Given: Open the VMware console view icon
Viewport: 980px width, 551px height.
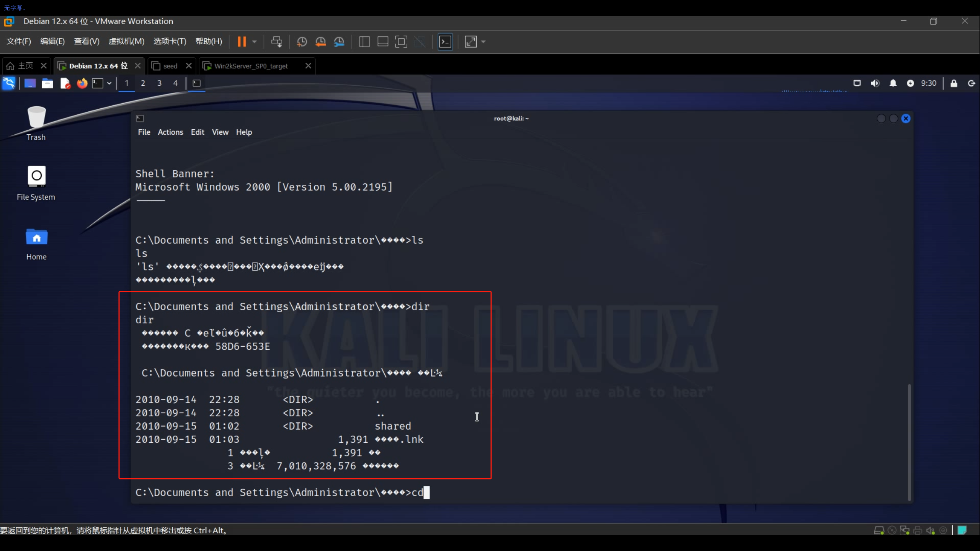Looking at the screenshot, I should pyautogui.click(x=445, y=42).
